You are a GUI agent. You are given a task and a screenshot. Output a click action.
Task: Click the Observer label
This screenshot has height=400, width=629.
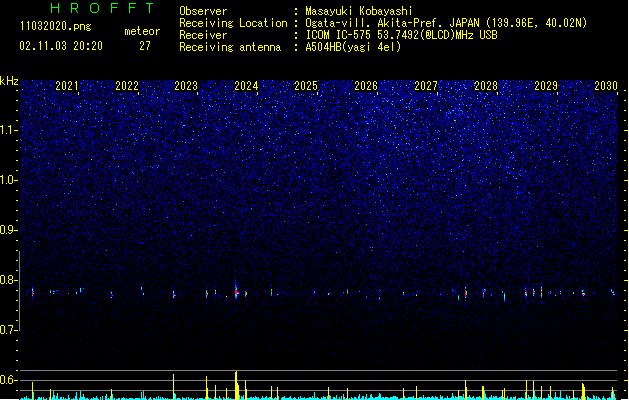[x=203, y=11]
